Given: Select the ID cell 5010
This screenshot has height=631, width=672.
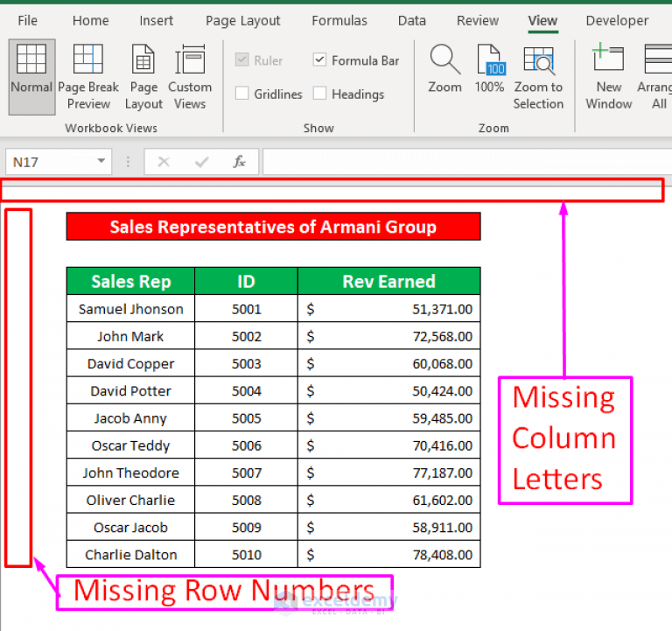Looking at the screenshot, I should click(x=246, y=554).
